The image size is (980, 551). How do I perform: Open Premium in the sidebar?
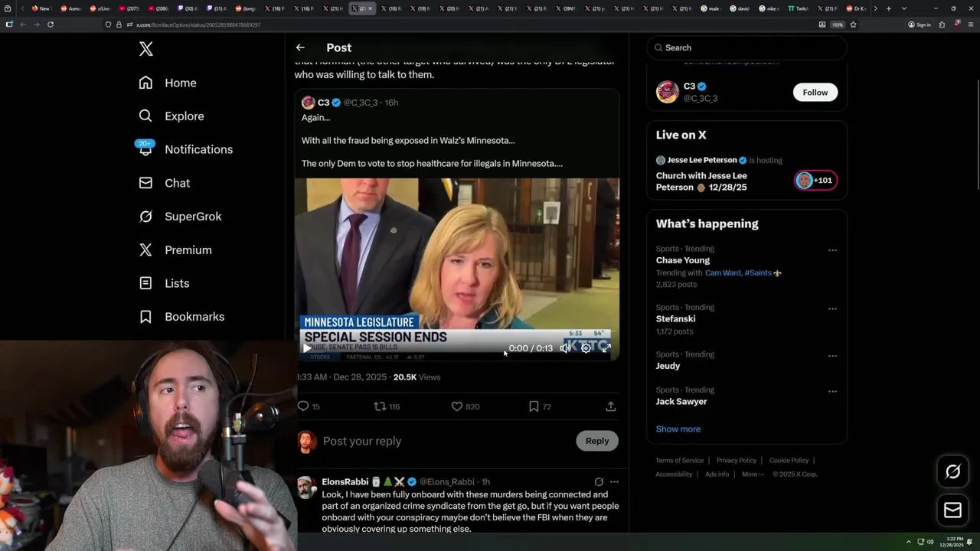[175, 250]
